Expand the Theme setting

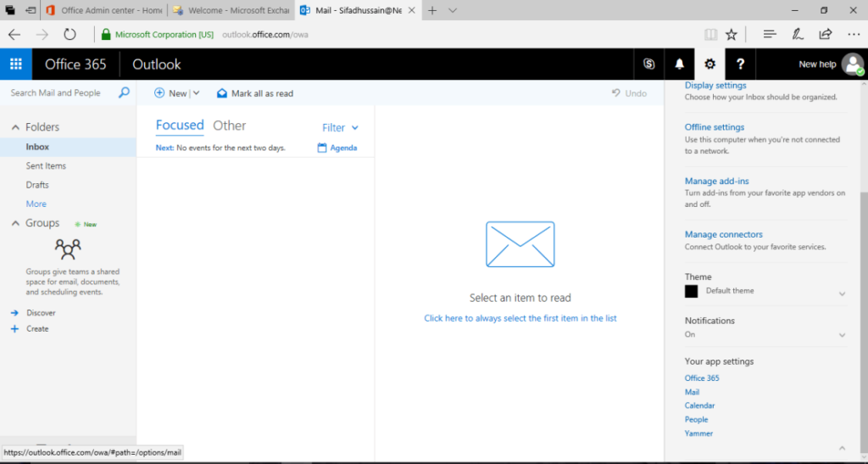click(842, 293)
